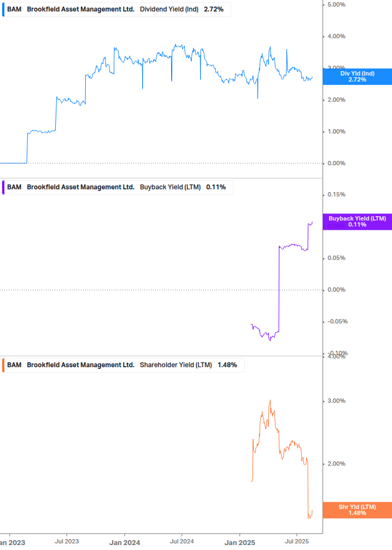
Task: Click the 0.15% label on buyback axis
Action: (336, 195)
